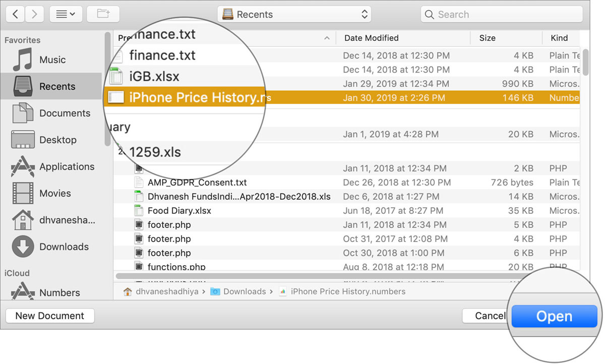Select the Food Diary.xlsx file
This screenshot has width=605, height=364.
coord(178,210)
